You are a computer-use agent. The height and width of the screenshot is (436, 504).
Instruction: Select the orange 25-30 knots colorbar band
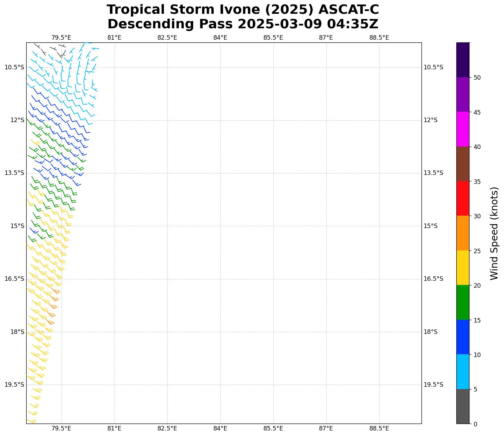click(463, 233)
